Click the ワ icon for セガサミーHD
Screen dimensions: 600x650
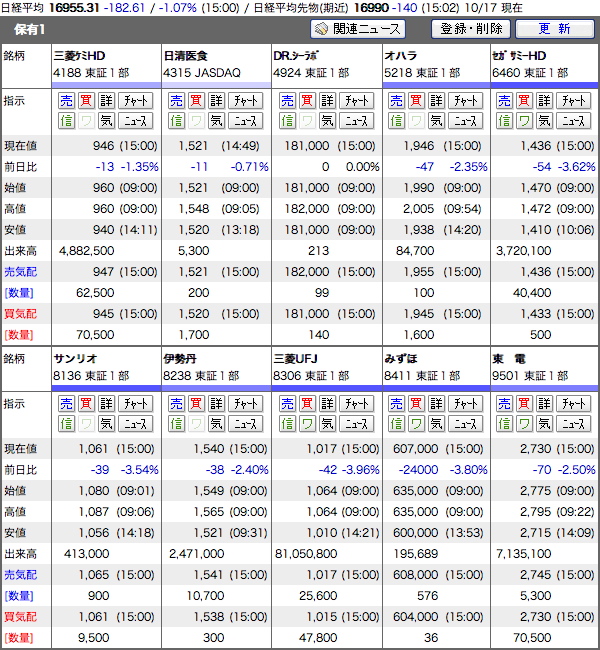[x=523, y=121]
